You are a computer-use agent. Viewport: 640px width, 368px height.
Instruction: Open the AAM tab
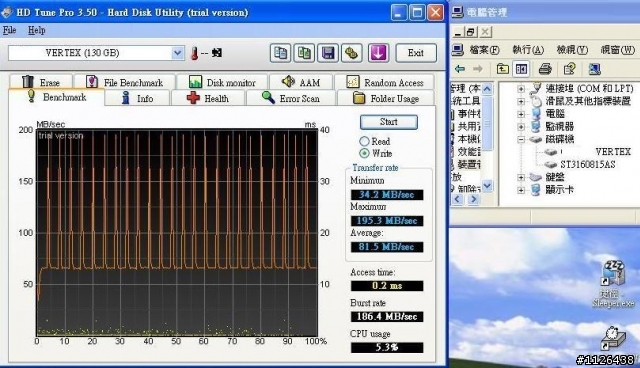[x=301, y=82]
